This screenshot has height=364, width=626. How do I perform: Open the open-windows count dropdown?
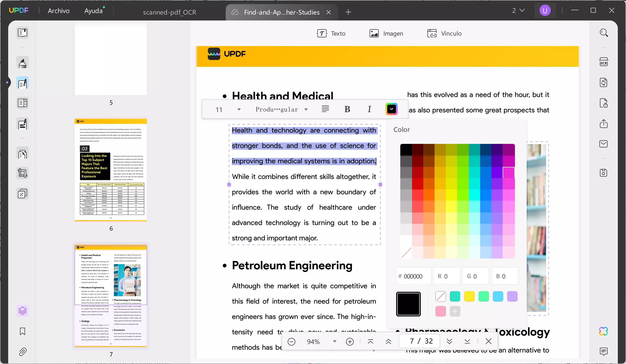[519, 10]
